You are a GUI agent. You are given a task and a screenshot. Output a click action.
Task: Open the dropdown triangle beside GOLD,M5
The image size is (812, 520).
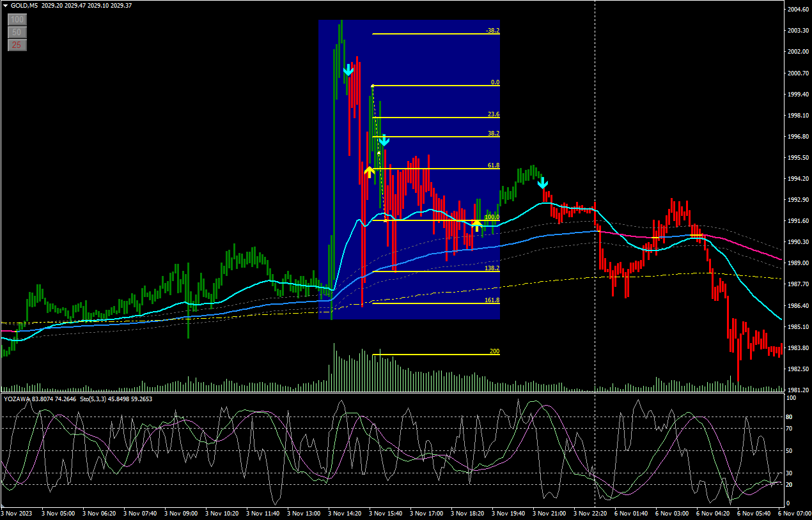click(5, 6)
